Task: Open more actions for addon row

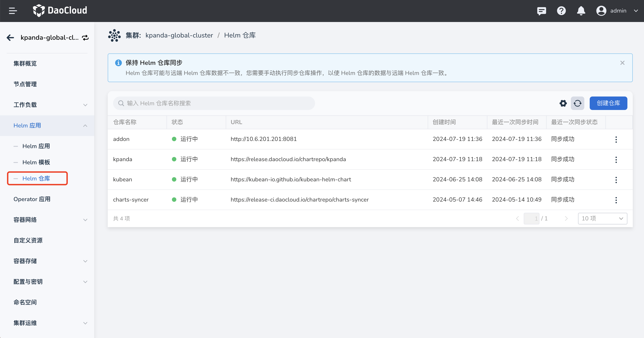Action: (x=616, y=140)
